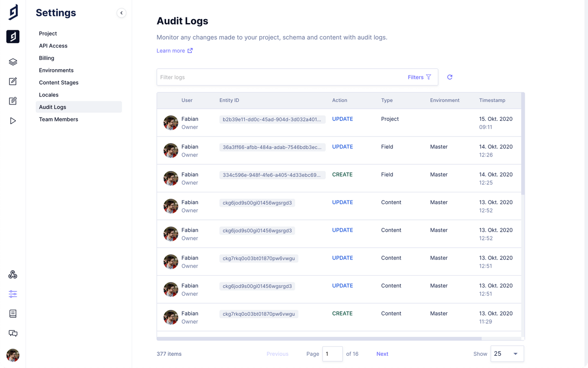The width and height of the screenshot is (588, 368).
Task: Select the Settings sliders icon
Action: [13, 294]
